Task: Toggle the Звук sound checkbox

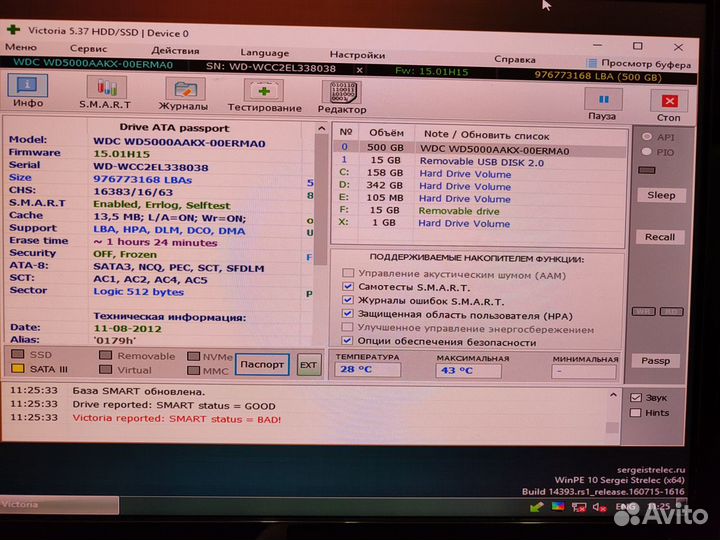Action: [635, 397]
